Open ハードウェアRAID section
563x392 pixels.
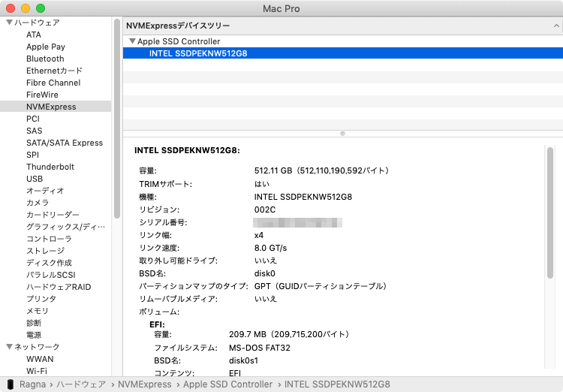[x=59, y=287]
